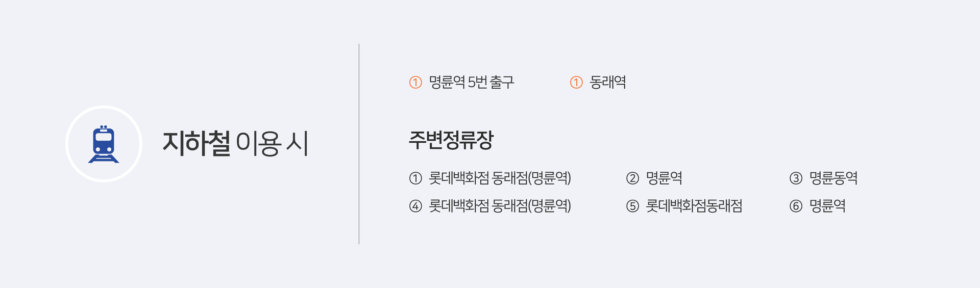This screenshot has width=980, height=288.
Task: Click the circled number 4 stop marker
Action: click(415, 206)
